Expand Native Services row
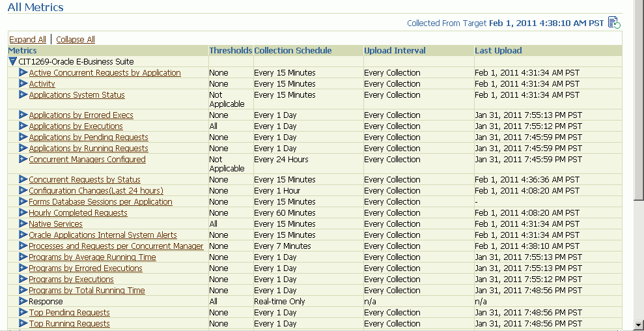Image resolution: width=644 pixels, height=331 pixels. pyautogui.click(x=23, y=223)
